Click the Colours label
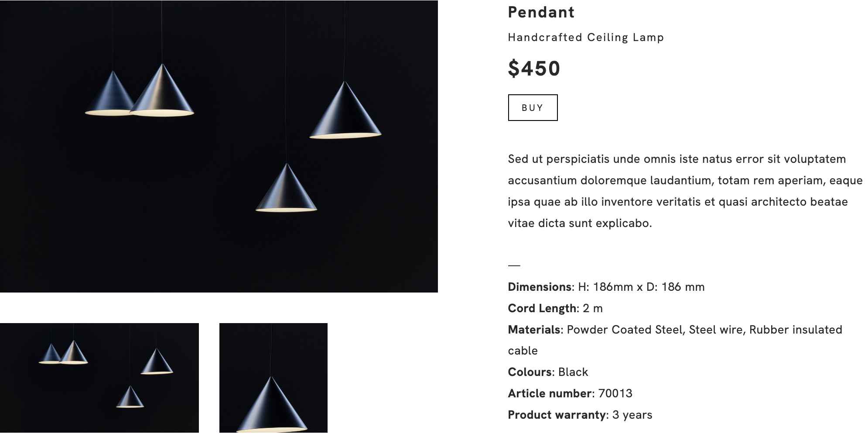This screenshot has height=434, width=868. pos(530,372)
